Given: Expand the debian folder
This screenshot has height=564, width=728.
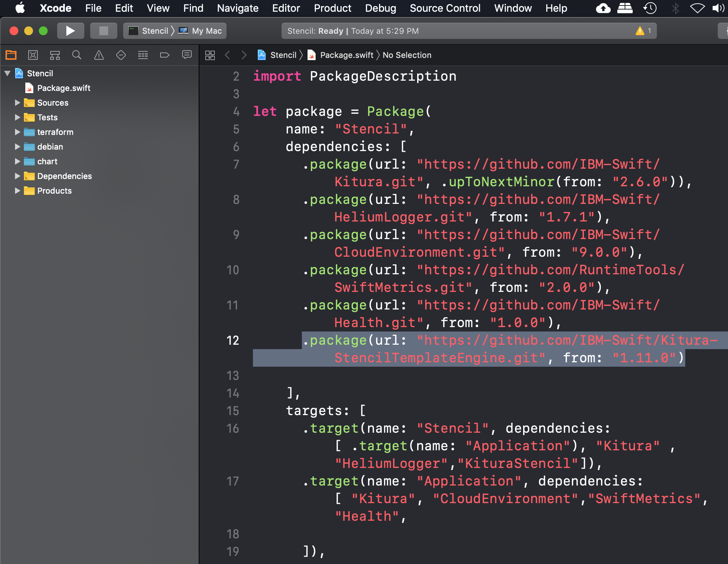Looking at the screenshot, I should point(17,147).
